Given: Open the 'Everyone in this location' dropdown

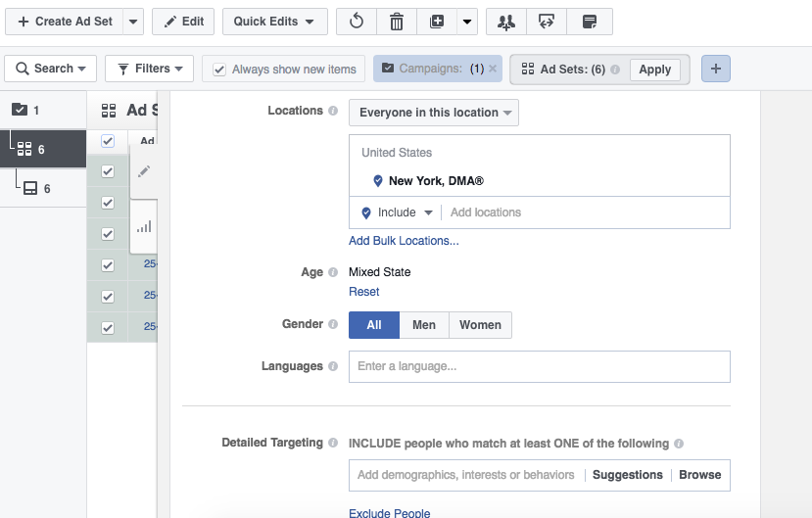Looking at the screenshot, I should click(434, 113).
